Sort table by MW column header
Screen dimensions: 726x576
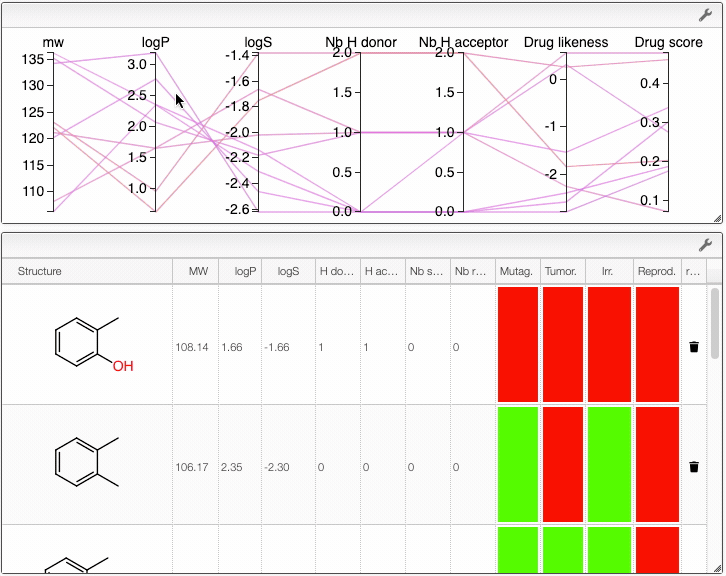198,271
